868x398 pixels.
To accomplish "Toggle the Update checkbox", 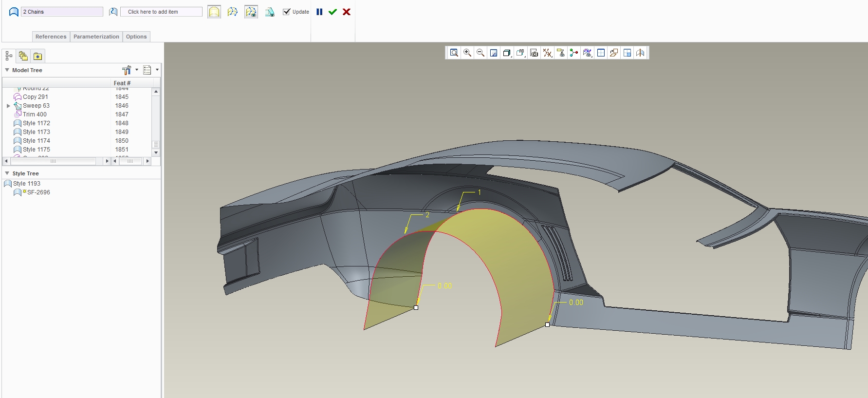I will [286, 12].
